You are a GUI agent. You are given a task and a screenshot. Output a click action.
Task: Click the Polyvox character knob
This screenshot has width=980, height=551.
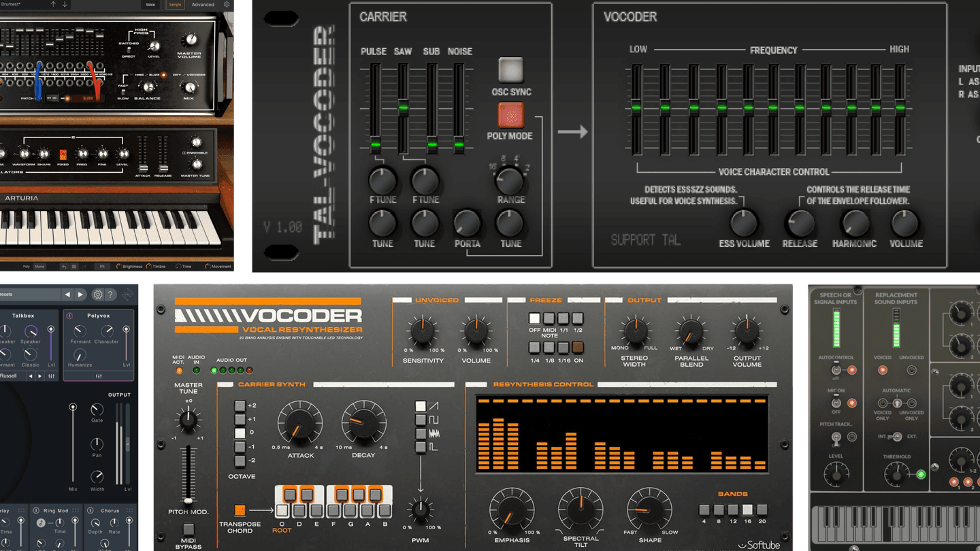point(105,331)
